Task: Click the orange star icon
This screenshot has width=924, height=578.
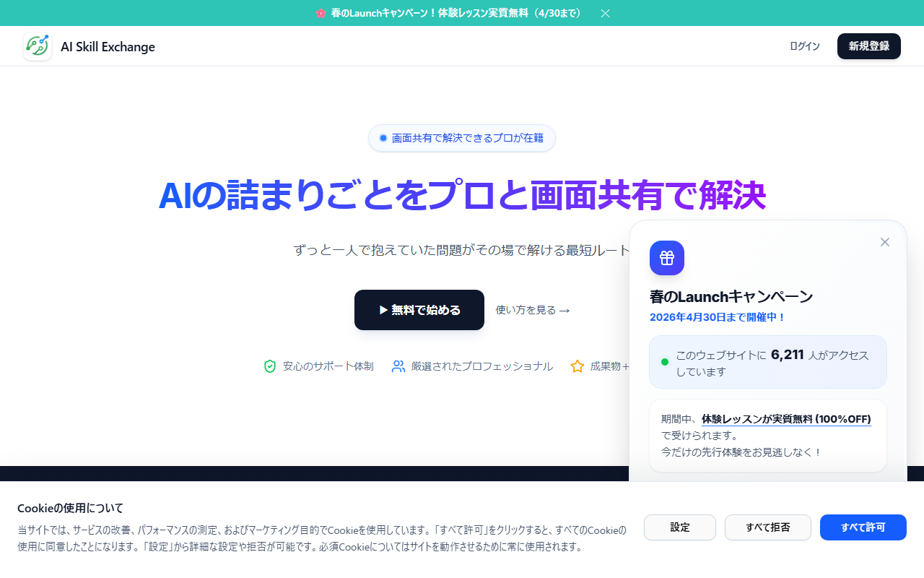Action: 577,366
